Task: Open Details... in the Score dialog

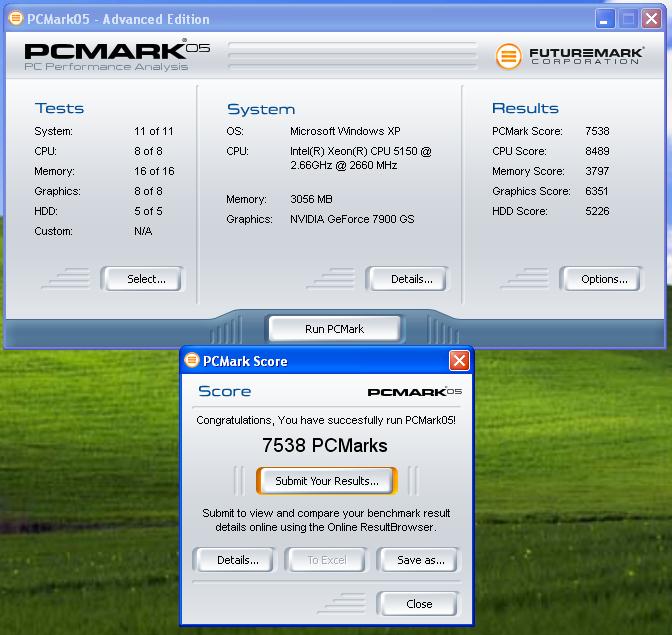Action: (234, 560)
